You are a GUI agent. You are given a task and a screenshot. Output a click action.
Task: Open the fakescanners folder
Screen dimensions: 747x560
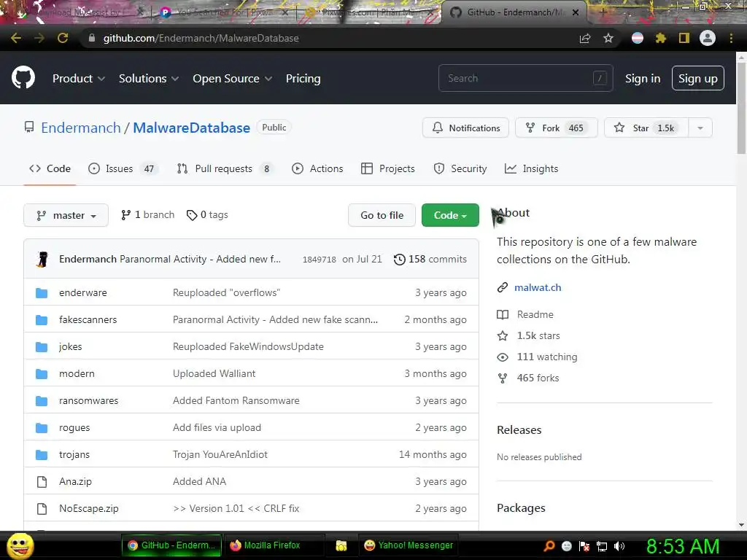(88, 320)
